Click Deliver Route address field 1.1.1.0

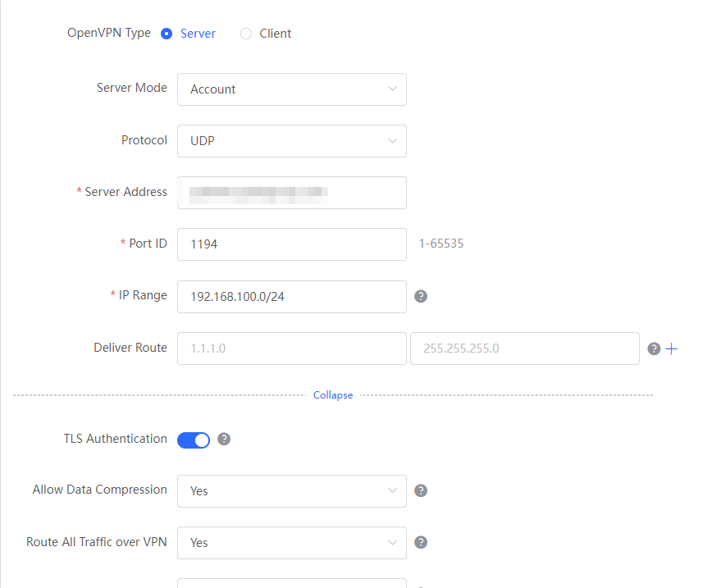(x=291, y=349)
